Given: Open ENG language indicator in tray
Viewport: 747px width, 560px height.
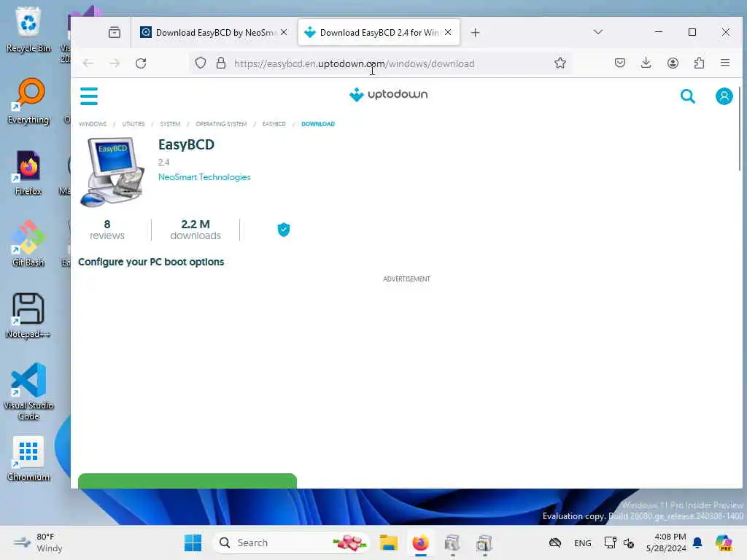Looking at the screenshot, I should pyautogui.click(x=582, y=542).
